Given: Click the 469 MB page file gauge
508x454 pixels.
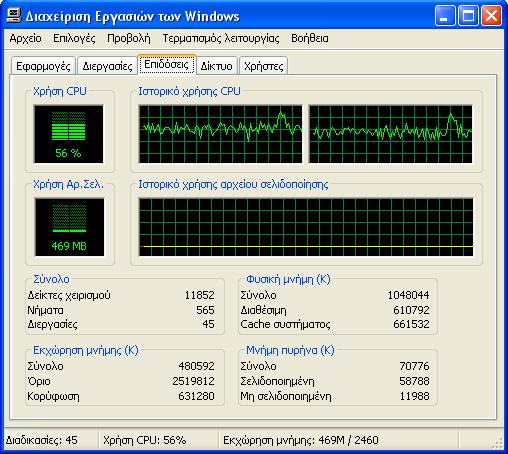Looking at the screenshot, I should click(69, 227).
